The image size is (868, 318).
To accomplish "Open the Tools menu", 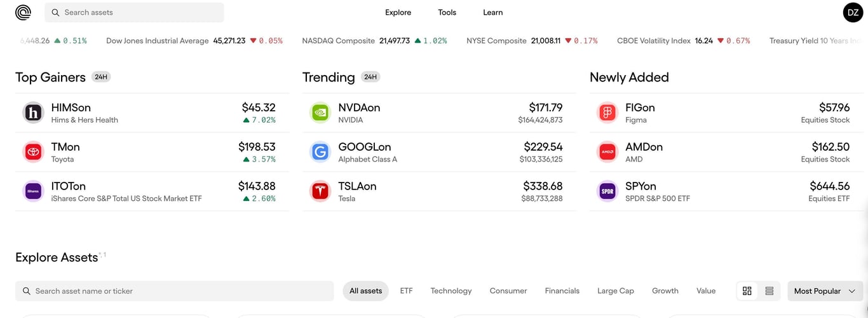I will (x=447, y=13).
